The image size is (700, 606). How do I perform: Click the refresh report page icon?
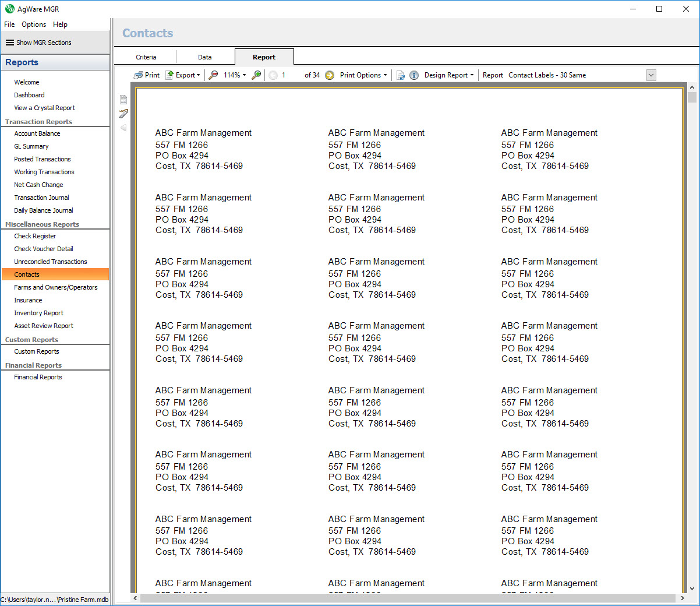point(401,75)
